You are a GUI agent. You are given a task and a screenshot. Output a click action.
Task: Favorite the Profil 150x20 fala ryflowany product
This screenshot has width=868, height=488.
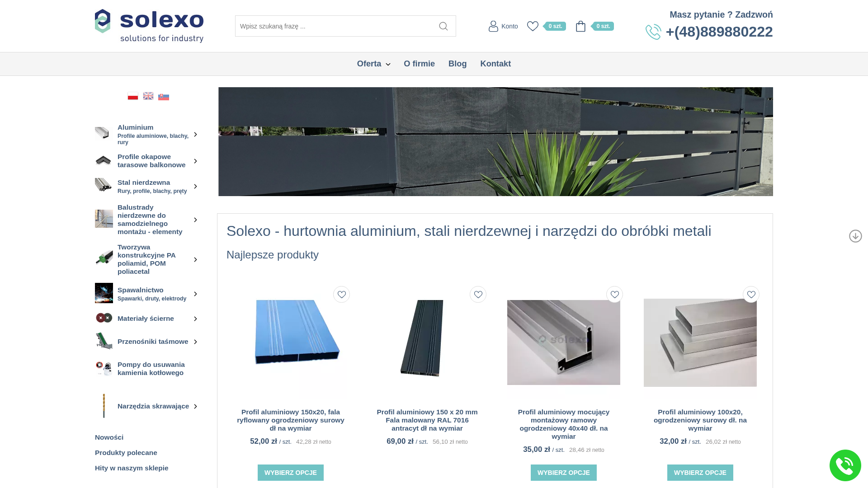click(341, 295)
